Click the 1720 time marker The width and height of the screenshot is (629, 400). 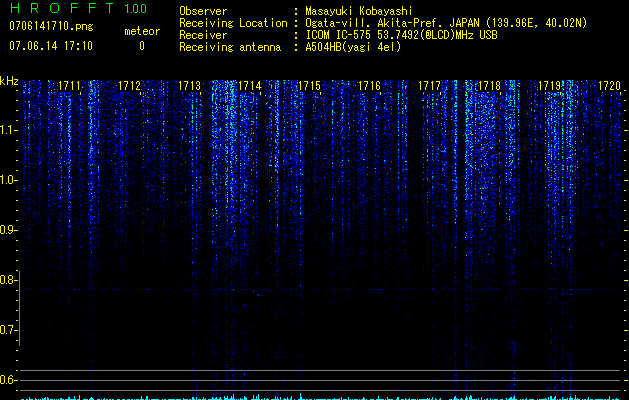(x=609, y=86)
